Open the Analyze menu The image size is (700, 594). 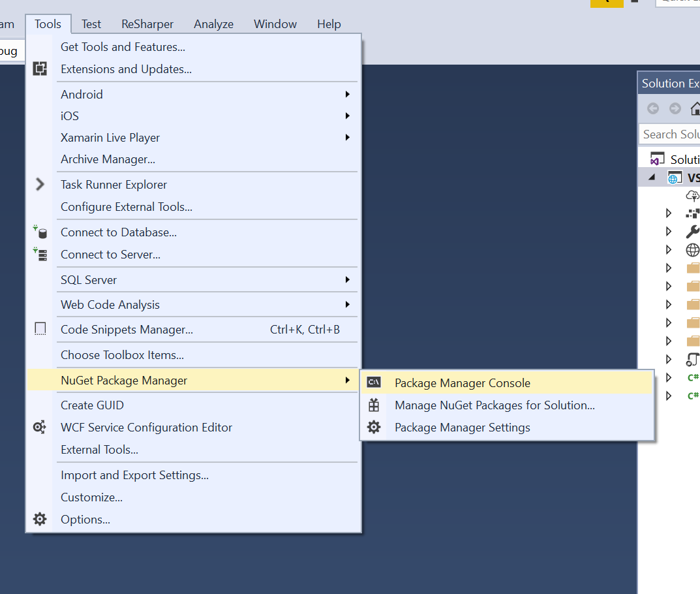[213, 24]
